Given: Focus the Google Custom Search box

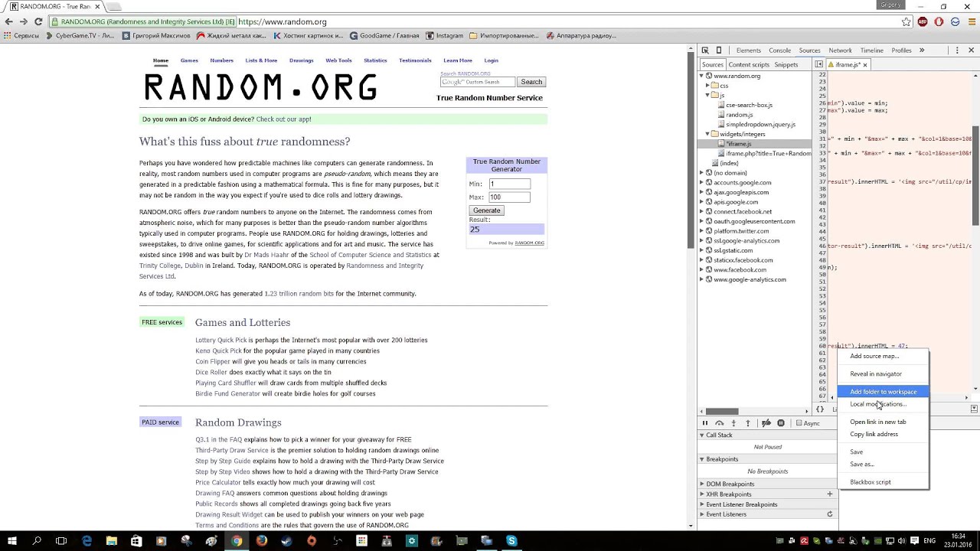Looking at the screenshot, I should coord(478,82).
